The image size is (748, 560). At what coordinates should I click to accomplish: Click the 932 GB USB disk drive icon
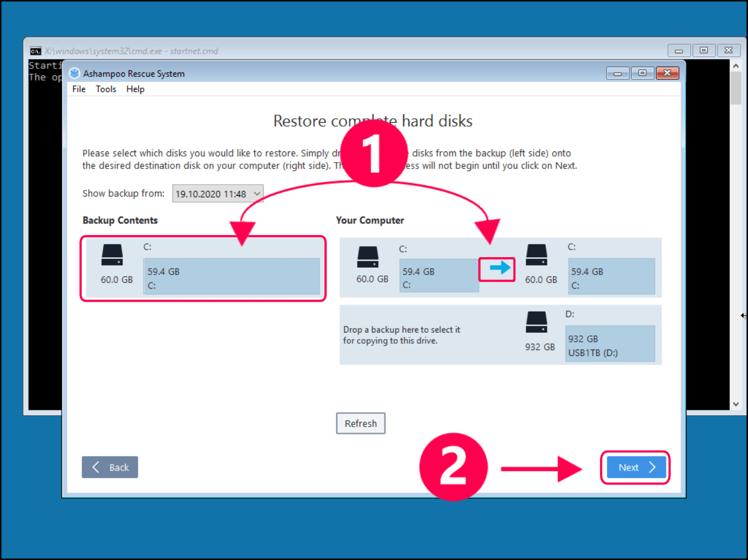pos(536,322)
